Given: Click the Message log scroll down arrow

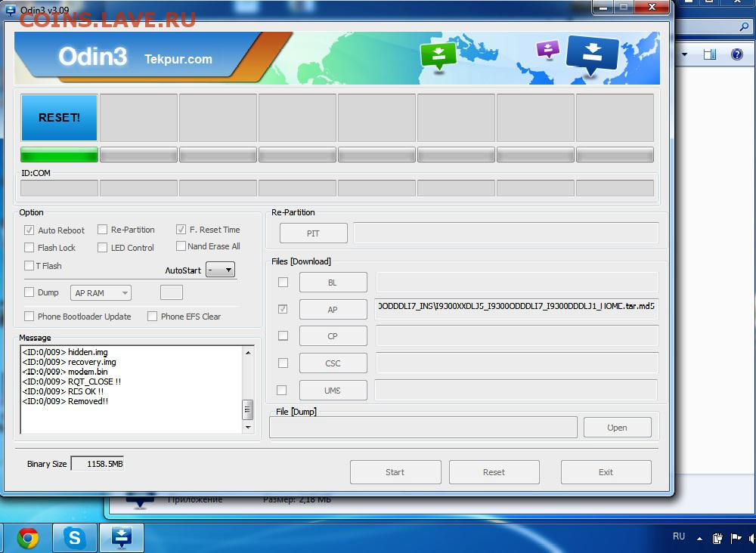Looking at the screenshot, I should point(248,427).
